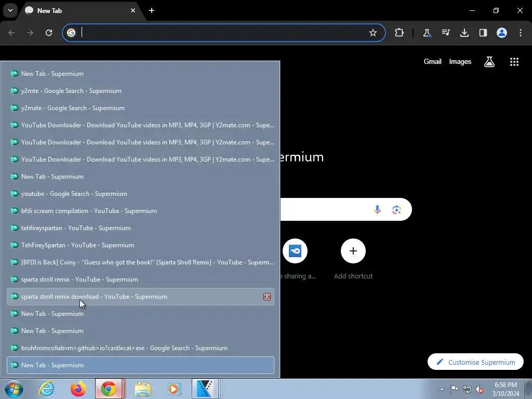
Task: Bookmark this tab with star icon
Action: 373,33
